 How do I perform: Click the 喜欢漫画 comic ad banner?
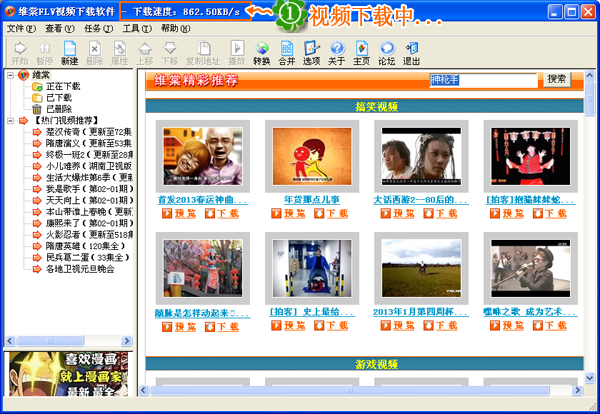point(68,374)
